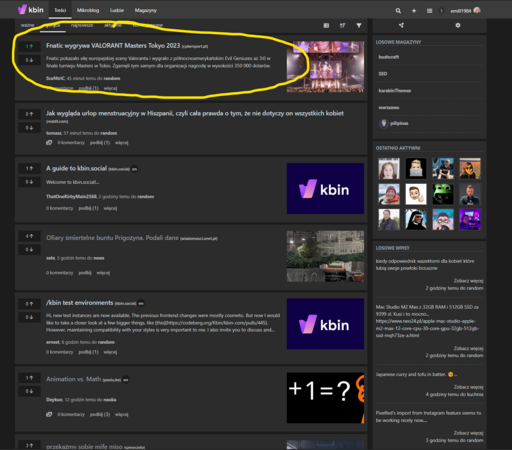Screen dimensions: 512x450
Task: Open nun avatar in Ostatnio Aktywni
Action: tap(416, 219)
